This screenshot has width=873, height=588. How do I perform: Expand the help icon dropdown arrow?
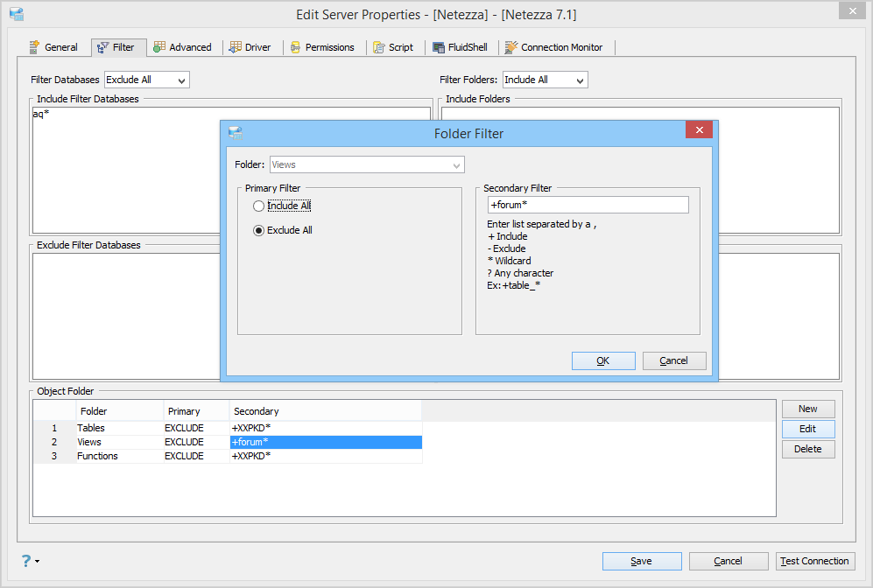coord(38,561)
